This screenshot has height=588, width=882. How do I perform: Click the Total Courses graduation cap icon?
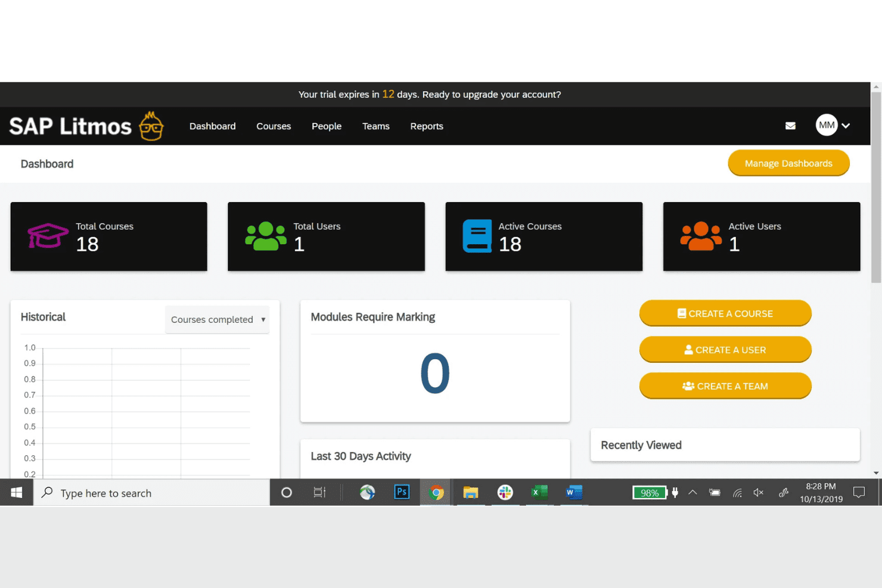pos(48,236)
